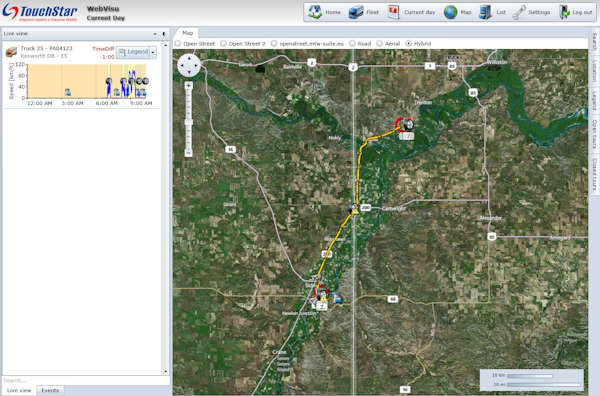Switch to the Events tab
The width and height of the screenshot is (600, 396).
(x=50, y=390)
